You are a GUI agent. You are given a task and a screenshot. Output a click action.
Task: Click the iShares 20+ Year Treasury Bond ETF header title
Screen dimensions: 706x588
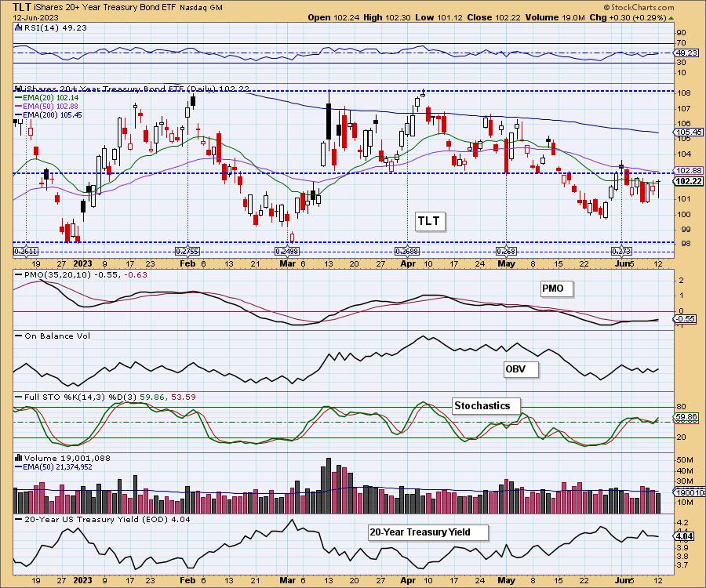105,8
